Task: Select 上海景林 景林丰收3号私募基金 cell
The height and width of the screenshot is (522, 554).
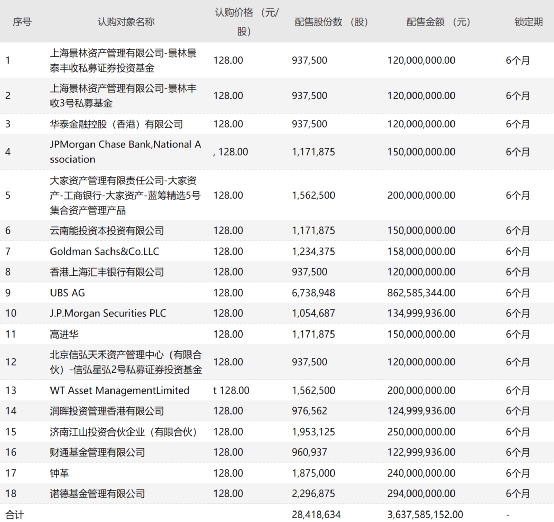Action: (x=123, y=95)
